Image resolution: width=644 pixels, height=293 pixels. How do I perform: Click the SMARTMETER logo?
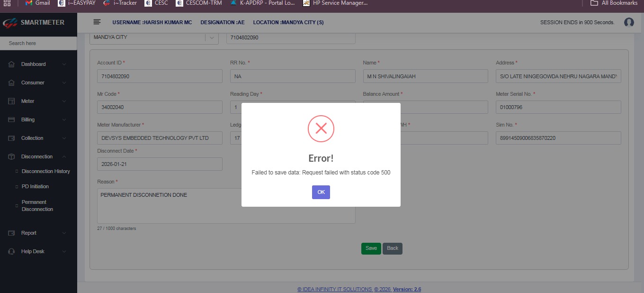click(x=34, y=22)
